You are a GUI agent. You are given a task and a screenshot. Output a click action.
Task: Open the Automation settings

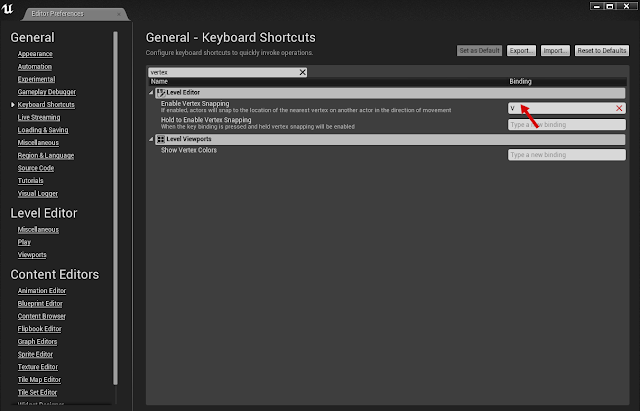[35, 67]
